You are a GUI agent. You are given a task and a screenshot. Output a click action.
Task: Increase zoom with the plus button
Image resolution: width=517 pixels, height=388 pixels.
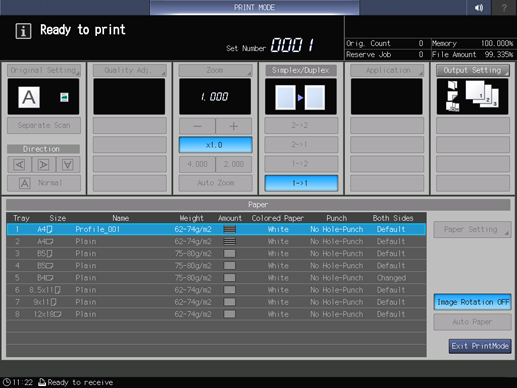(x=234, y=126)
